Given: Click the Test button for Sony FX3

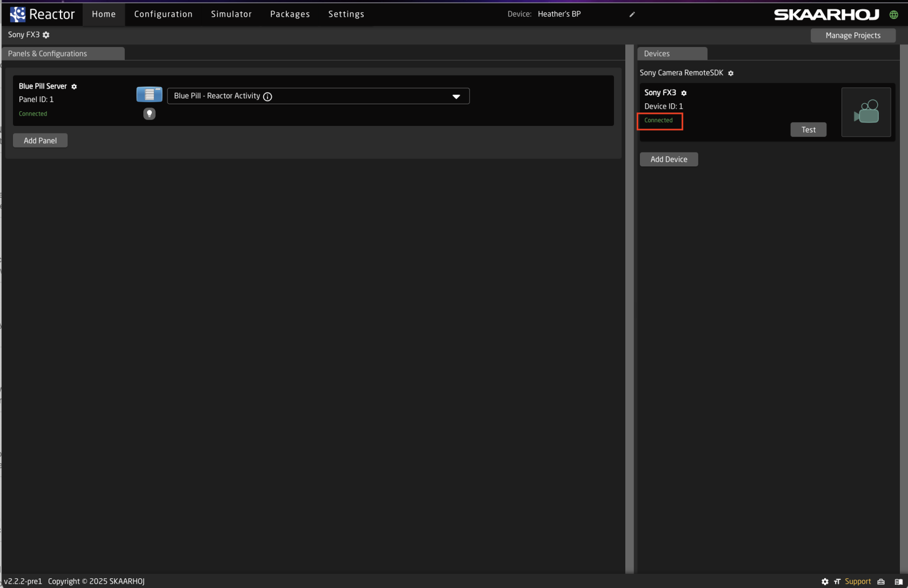Looking at the screenshot, I should [x=809, y=130].
